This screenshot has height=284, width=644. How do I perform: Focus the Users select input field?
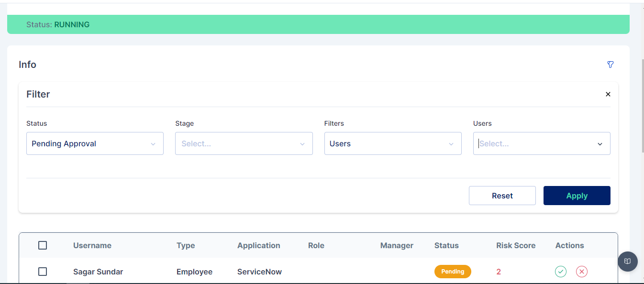[x=533, y=143]
